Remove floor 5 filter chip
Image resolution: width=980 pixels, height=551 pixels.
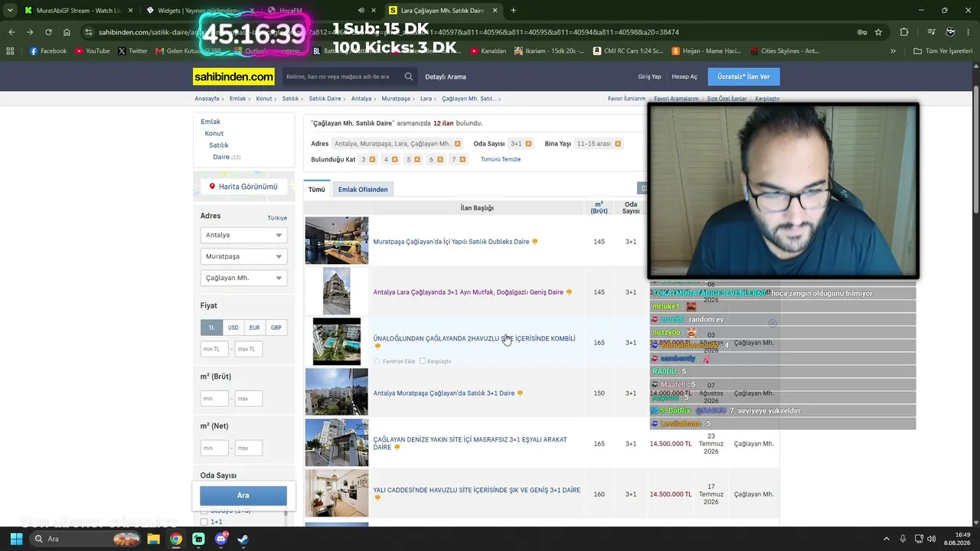click(x=417, y=160)
